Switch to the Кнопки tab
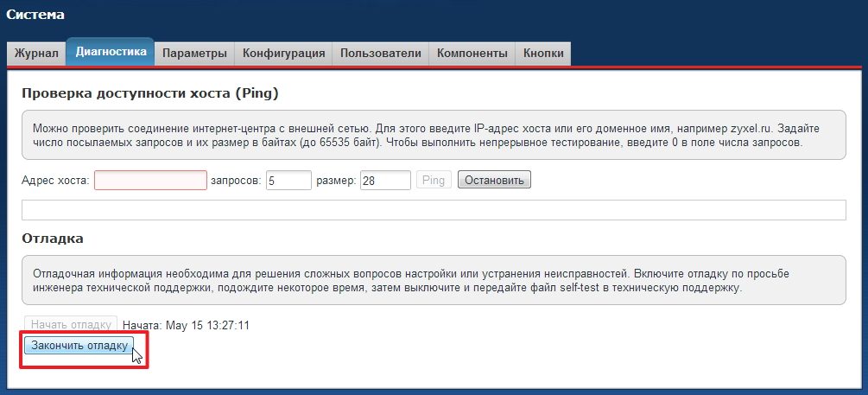 [x=543, y=54]
